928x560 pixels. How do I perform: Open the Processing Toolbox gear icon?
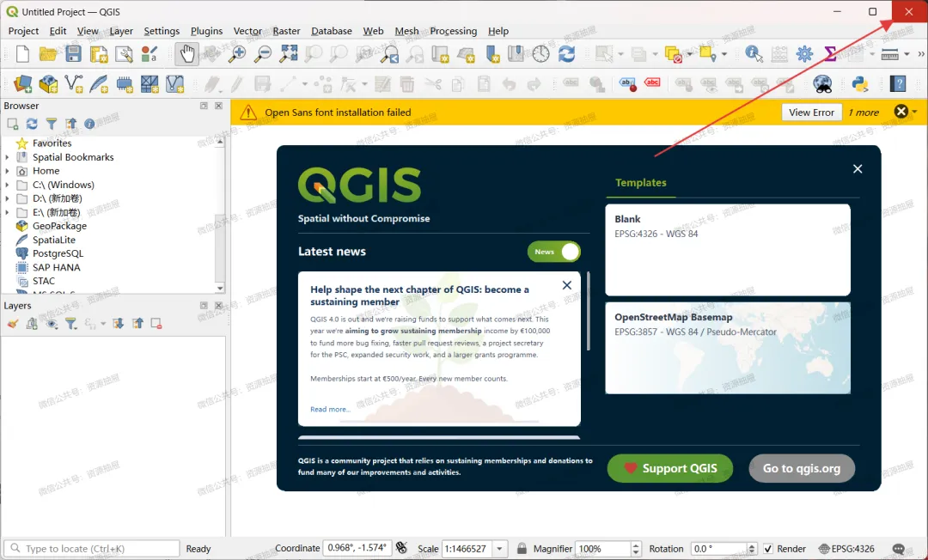[x=804, y=54]
